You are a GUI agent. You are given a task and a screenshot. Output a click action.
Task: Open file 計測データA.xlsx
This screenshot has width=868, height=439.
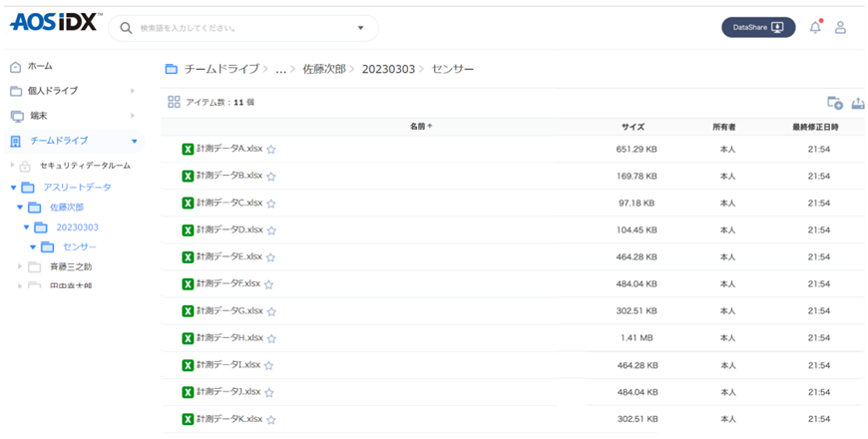tap(229, 149)
